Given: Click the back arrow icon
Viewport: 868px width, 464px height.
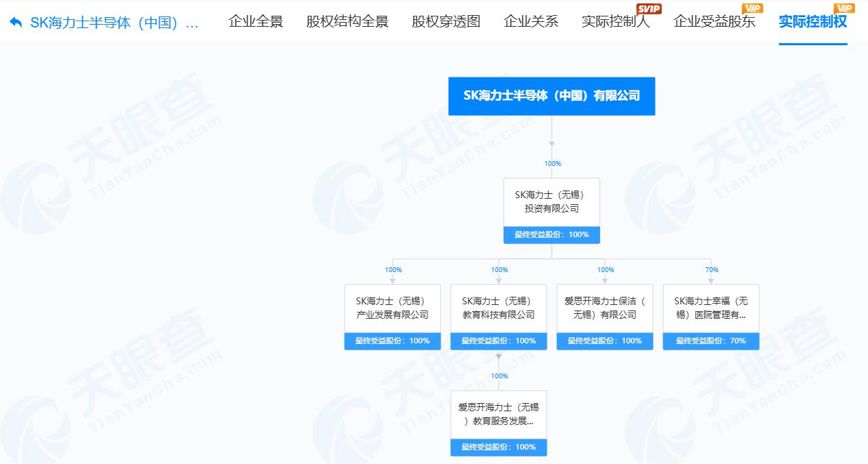Looking at the screenshot, I should 16,22.
